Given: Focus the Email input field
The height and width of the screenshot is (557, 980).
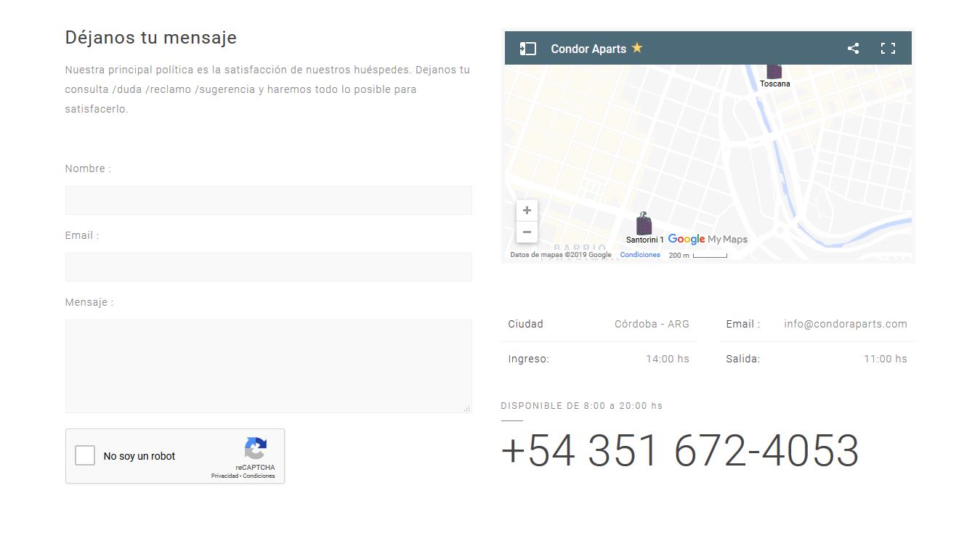Looking at the screenshot, I should (269, 267).
